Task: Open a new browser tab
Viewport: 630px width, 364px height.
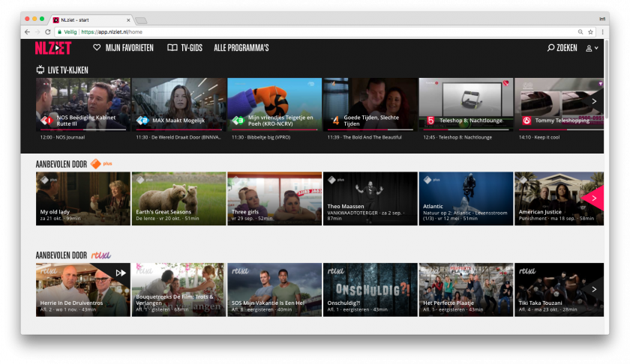Action: point(141,20)
